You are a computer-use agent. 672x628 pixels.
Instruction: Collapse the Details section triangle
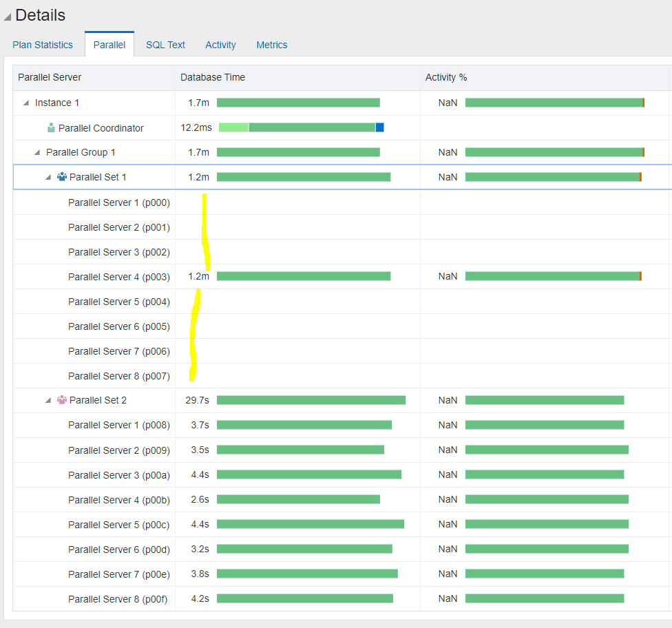(8, 17)
